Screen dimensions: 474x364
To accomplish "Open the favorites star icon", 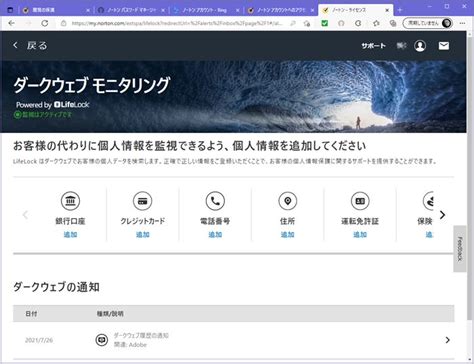I will tap(376, 23).
